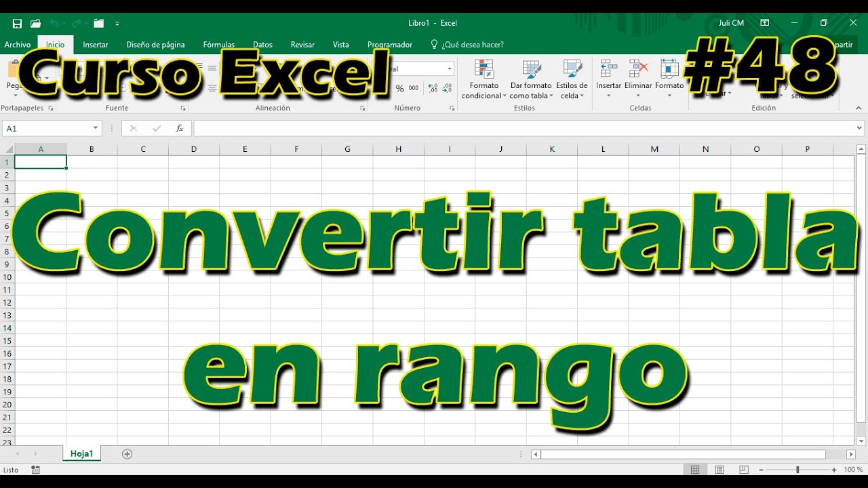The image size is (868, 488).
Task: Save the workbook from the quick access toolbar
Action: [x=17, y=23]
